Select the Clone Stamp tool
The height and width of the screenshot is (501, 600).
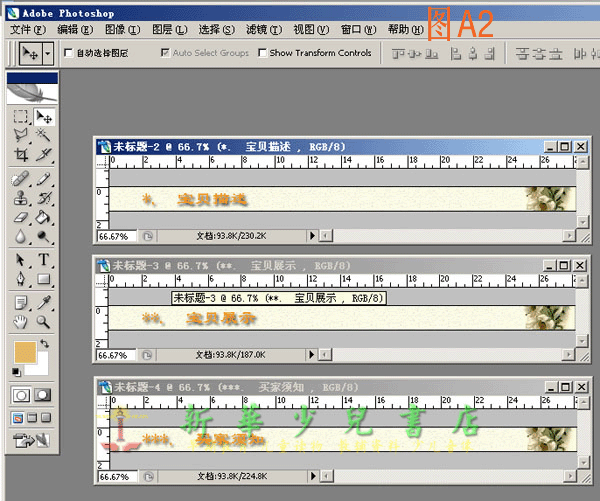(x=21, y=198)
